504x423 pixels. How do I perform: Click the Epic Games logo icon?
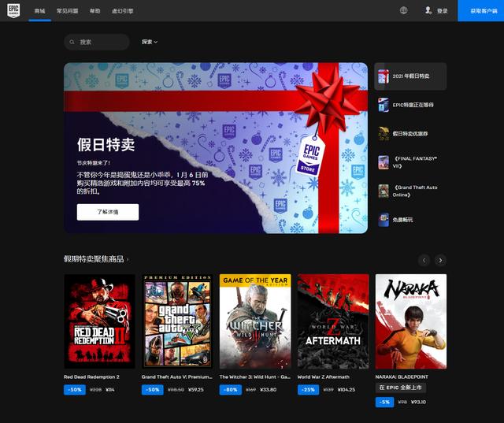click(13, 11)
